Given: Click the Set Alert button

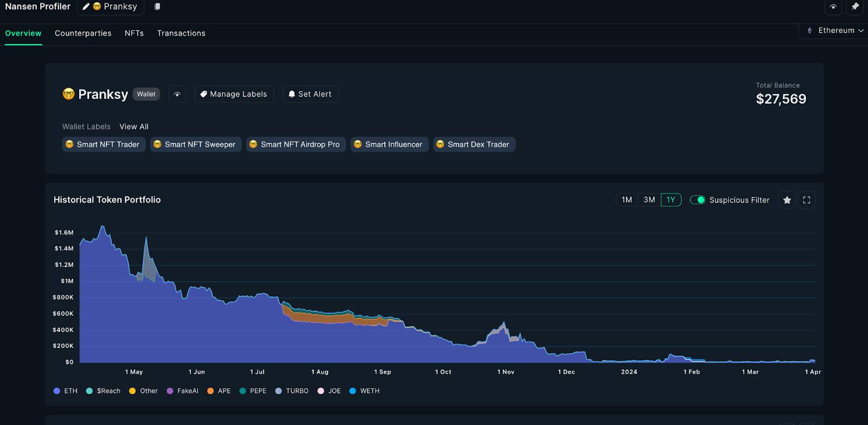Looking at the screenshot, I should pyautogui.click(x=310, y=94).
